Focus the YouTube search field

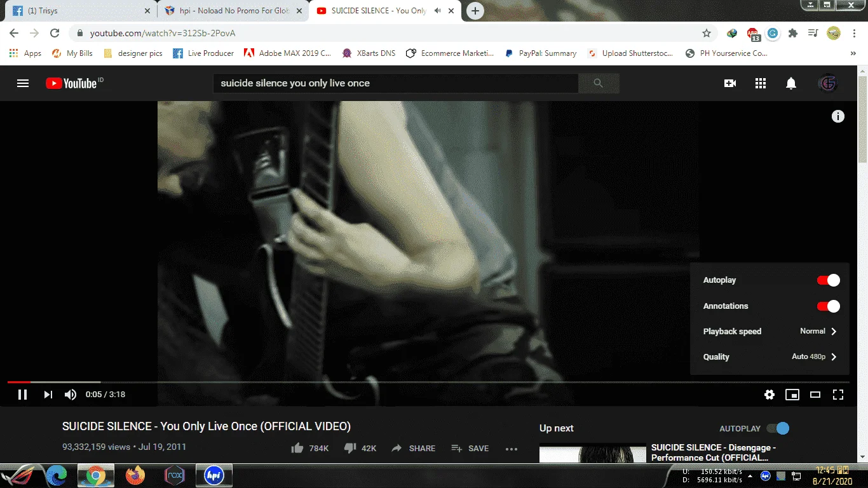pos(395,83)
